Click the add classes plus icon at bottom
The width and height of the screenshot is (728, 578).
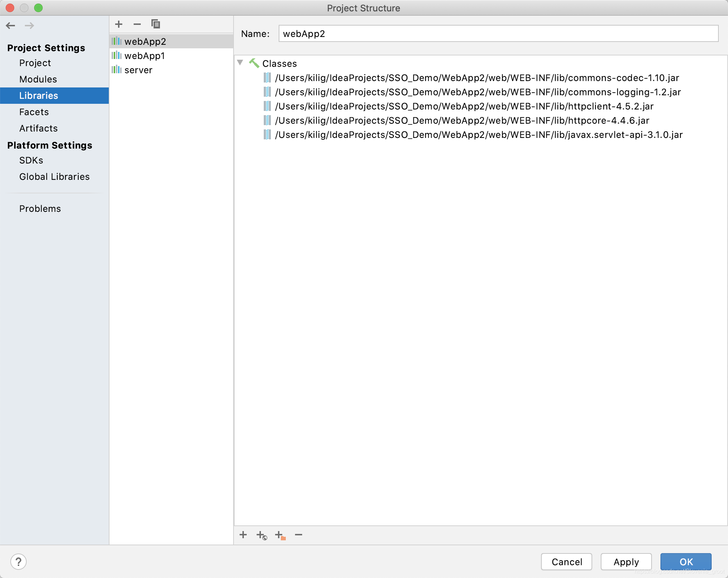pyautogui.click(x=243, y=535)
